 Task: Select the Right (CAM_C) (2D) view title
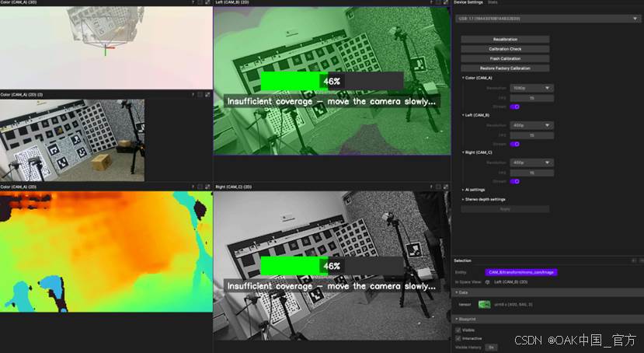[x=234, y=187]
